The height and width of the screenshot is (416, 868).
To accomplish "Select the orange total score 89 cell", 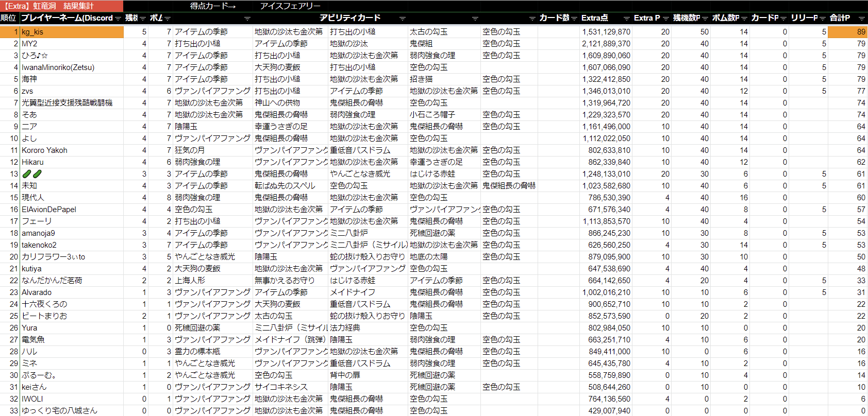I will pos(847,32).
